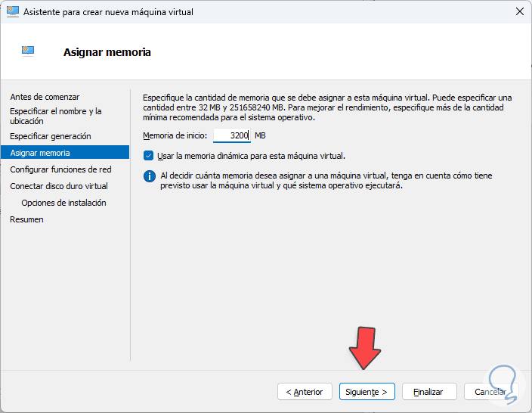Go to Antes de comenzar step
Screen dimensions: 532x413
pyautogui.click(x=45, y=97)
